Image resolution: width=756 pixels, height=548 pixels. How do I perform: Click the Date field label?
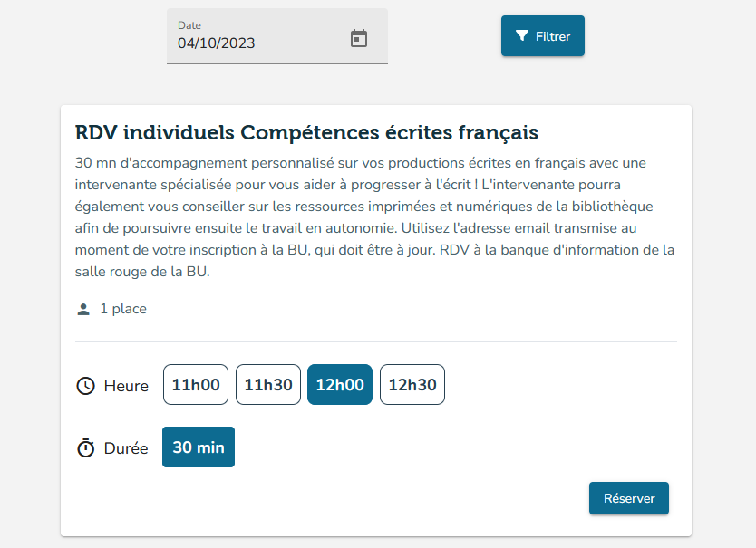click(189, 25)
